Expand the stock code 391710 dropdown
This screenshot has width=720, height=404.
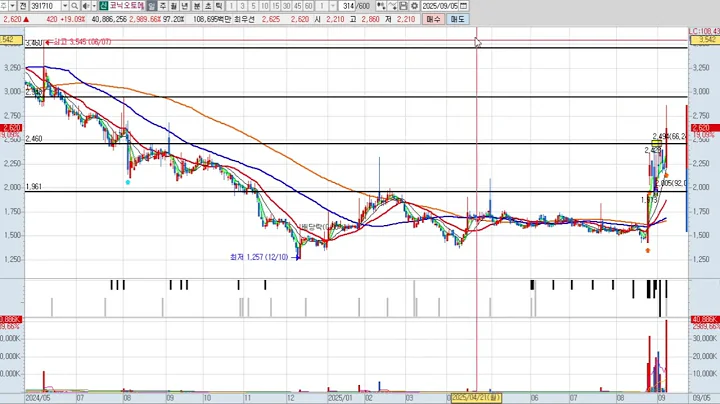tap(65, 6)
